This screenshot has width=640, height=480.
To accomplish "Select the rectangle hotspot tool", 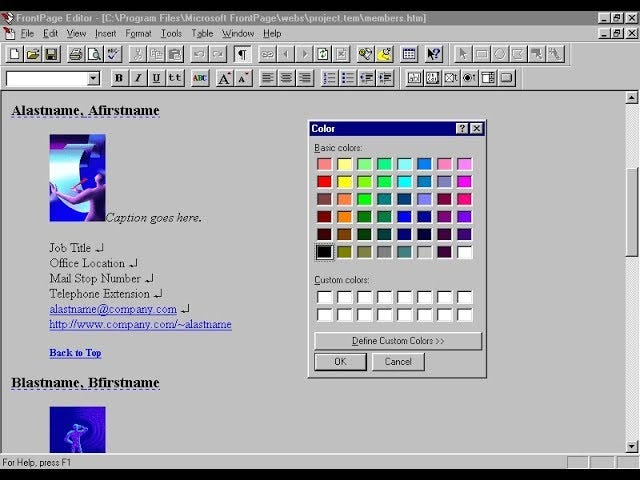I will point(481,54).
